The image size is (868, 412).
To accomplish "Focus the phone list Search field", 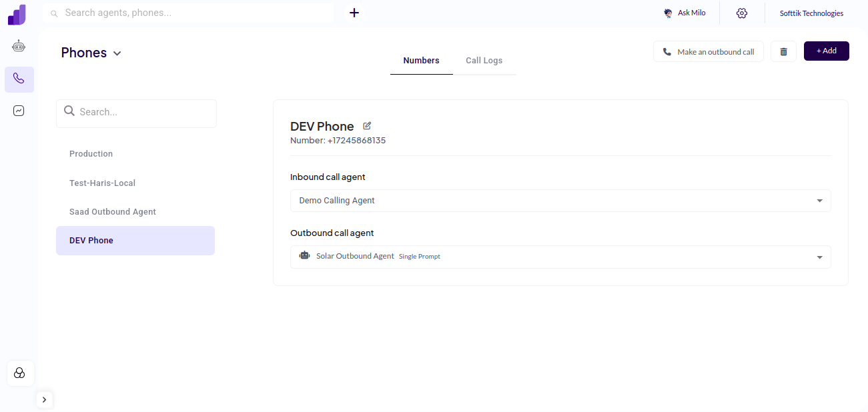I will (136, 113).
